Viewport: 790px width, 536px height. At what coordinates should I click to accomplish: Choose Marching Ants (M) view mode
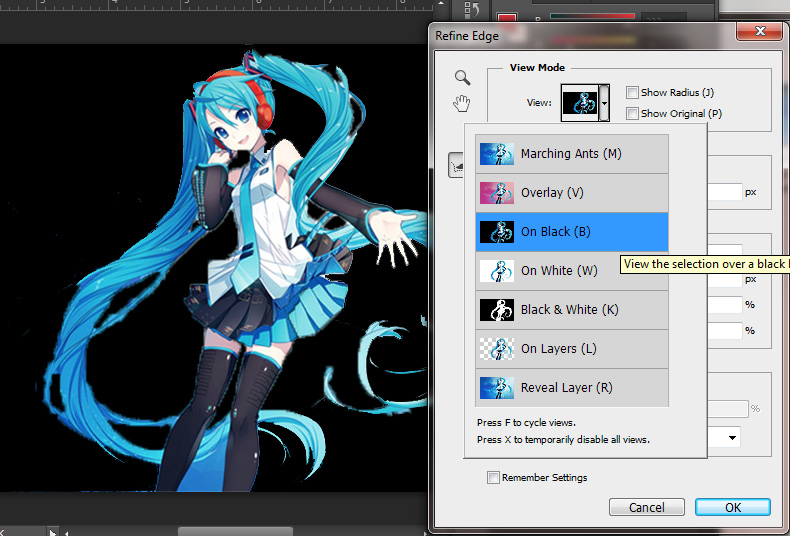(x=572, y=154)
